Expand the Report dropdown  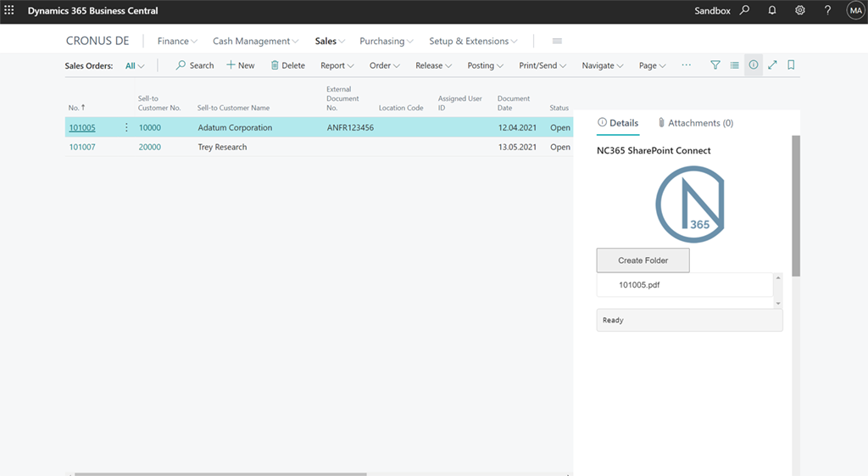(337, 65)
